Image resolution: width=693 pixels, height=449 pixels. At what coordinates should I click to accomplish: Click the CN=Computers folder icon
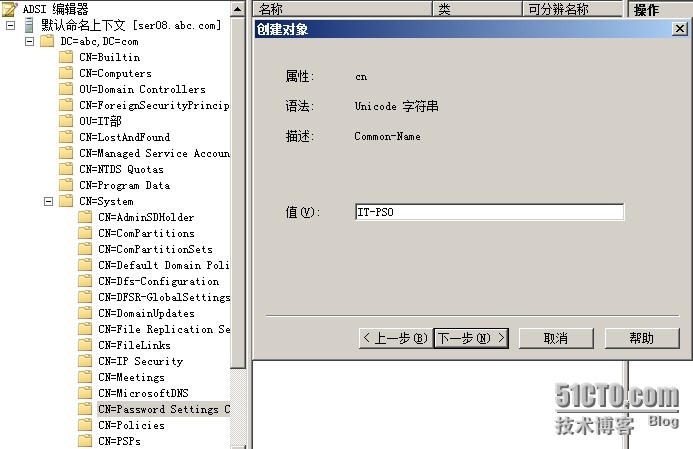coord(66,73)
